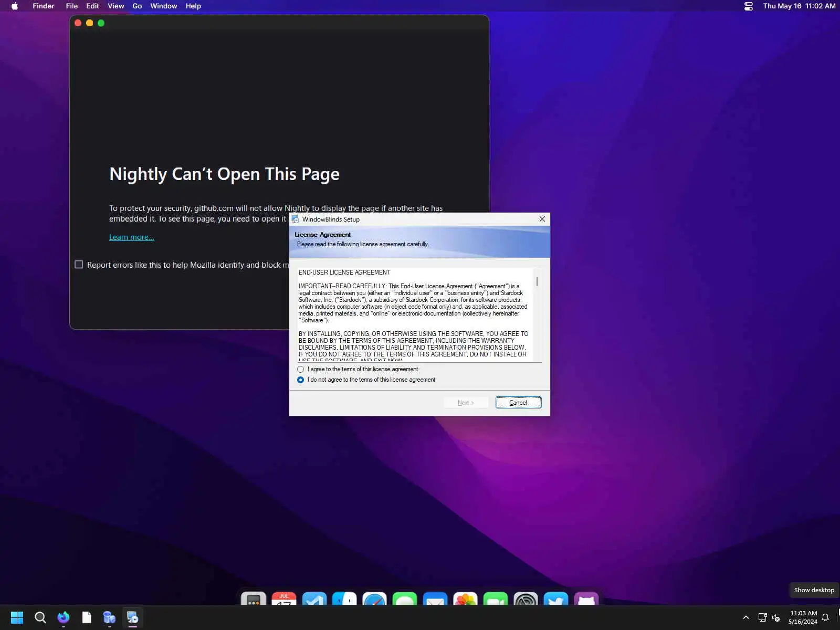Click the WindowBlinds Setup title bar icon

296,219
